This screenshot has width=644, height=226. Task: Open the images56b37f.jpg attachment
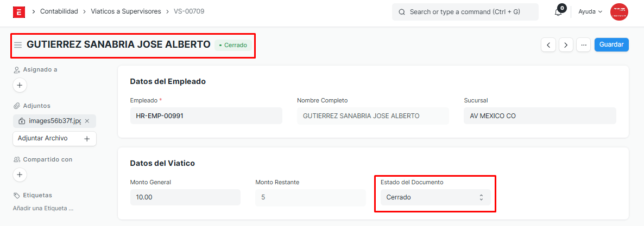[54, 121]
